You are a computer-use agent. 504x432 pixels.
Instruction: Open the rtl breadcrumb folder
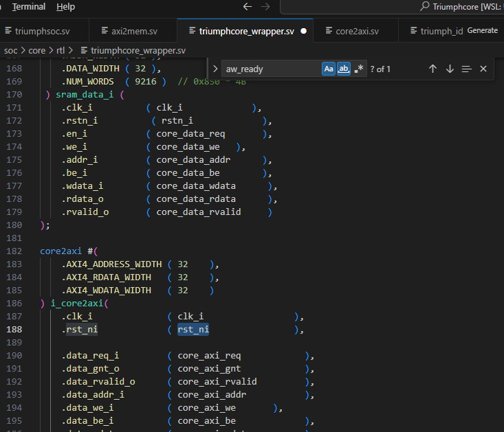(x=61, y=51)
